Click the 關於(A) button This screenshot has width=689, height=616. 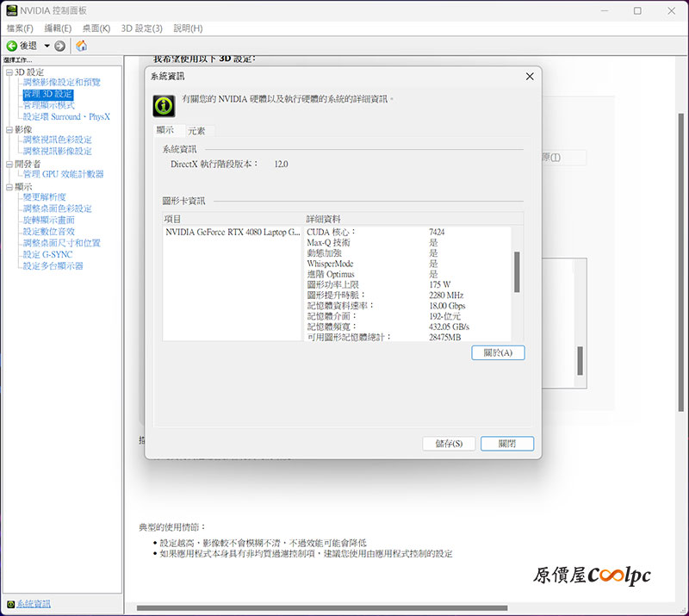click(498, 352)
